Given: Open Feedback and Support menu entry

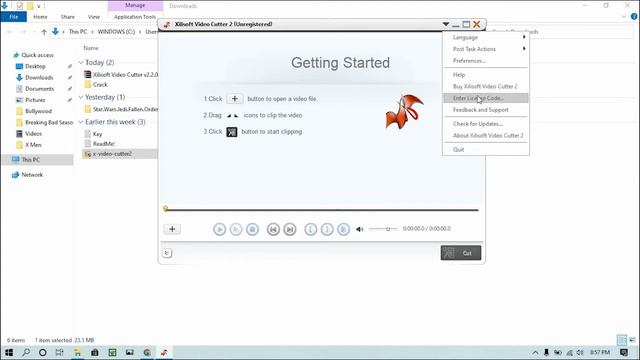Looking at the screenshot, I should (x=486, y=110).
